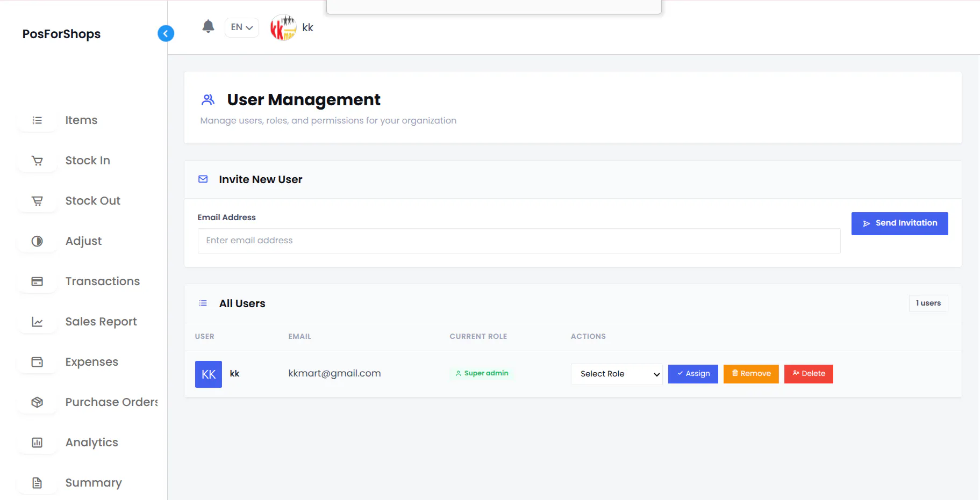This screenshot has width=980, height=500.
Task: Click the Email Address field label
Action: click(x=226, y=218)
